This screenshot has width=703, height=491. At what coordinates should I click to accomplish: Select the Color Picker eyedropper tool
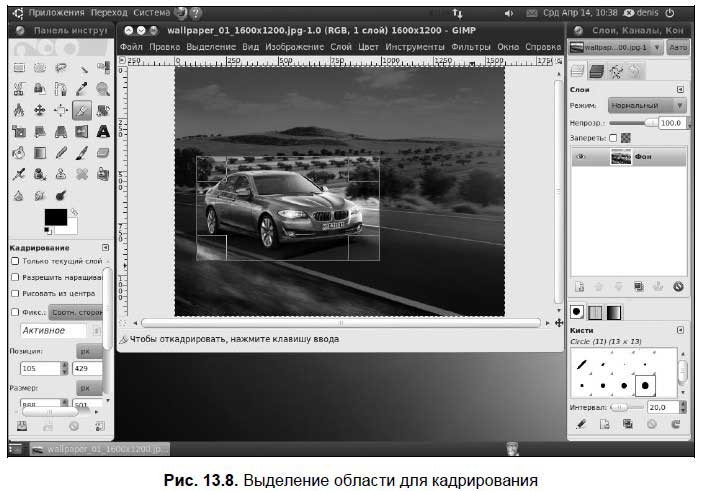click(x=82, y=89)
